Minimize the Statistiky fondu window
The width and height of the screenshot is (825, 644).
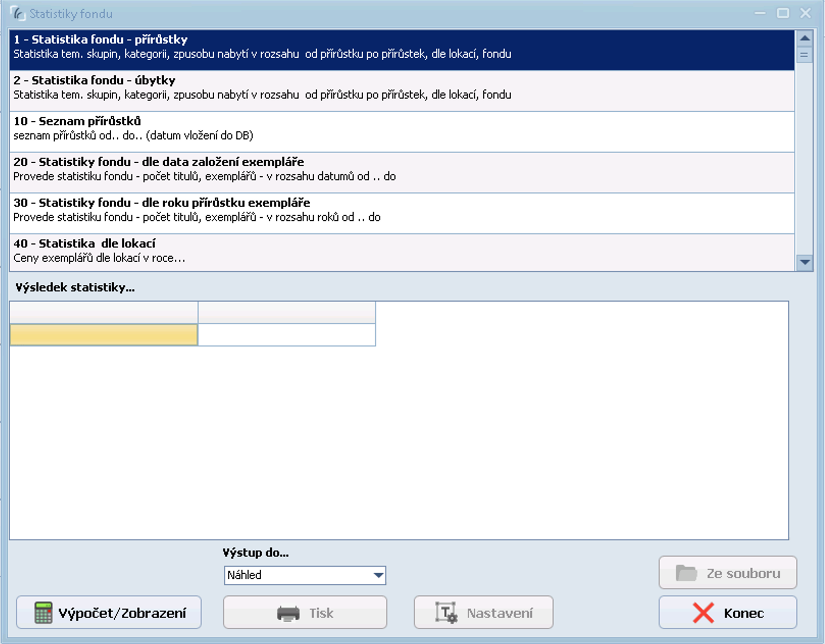(x=760, y=13)
